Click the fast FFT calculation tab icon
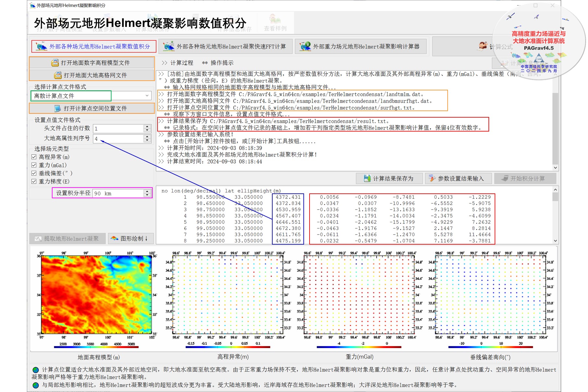This screenshot has height=392, width=588. pyautogui.click(x=169, y=46)
